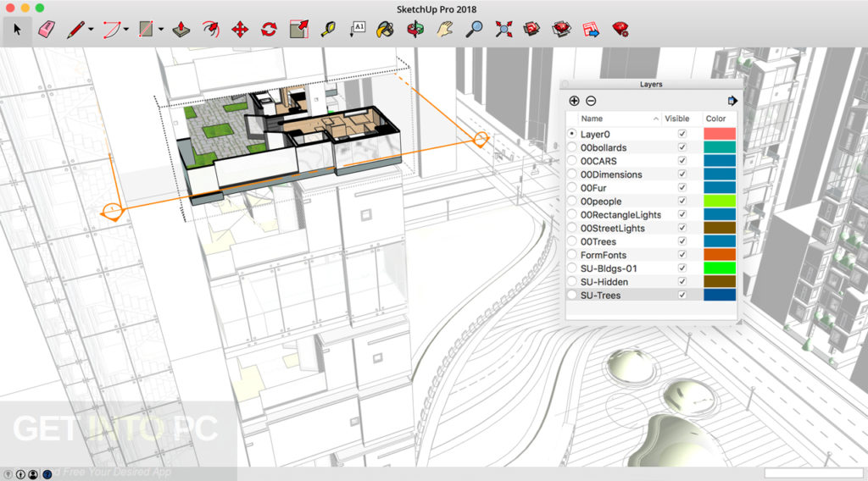Open the Extension Warehouse
This screenshot has height=481, width=868.
(561, 30)
